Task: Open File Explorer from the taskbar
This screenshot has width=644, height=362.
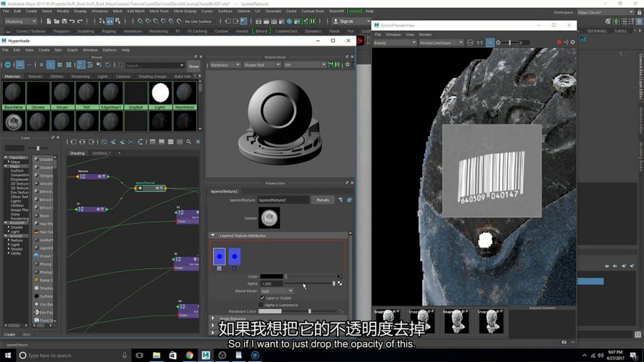Action: 157,356
